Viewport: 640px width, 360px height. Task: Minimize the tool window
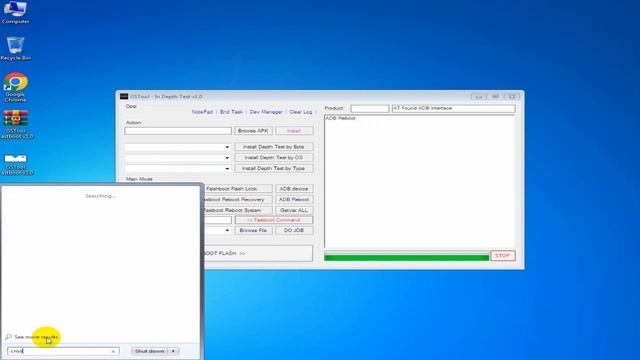click(x=478, y=97)
